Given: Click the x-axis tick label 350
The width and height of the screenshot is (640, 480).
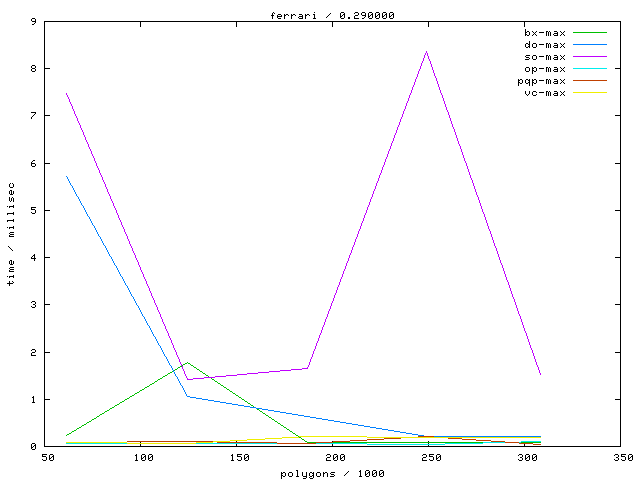Looking at the screenshot, I should point(622,458).
